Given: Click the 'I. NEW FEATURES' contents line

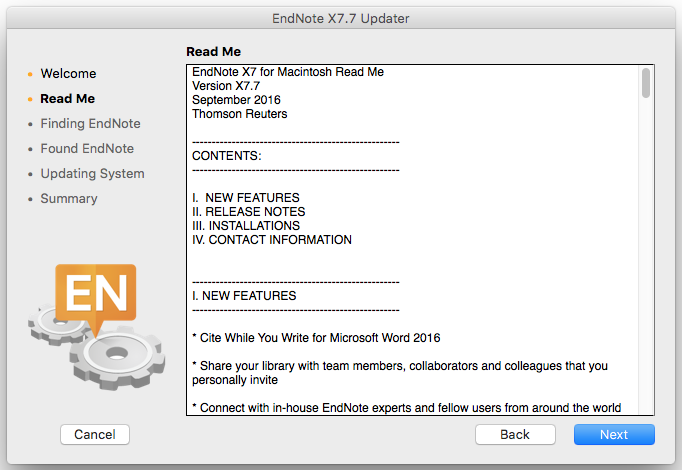Looking at the screenshot, I should pos(246,198).
